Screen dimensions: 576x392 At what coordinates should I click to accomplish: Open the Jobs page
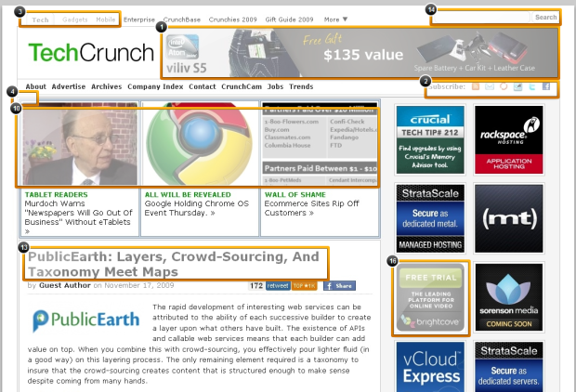pyautogui.click(x=275, y=86)
